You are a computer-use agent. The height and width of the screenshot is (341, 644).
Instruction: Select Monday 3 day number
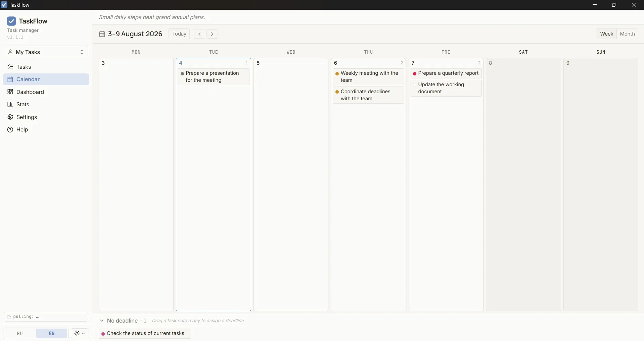click(104, 63)
